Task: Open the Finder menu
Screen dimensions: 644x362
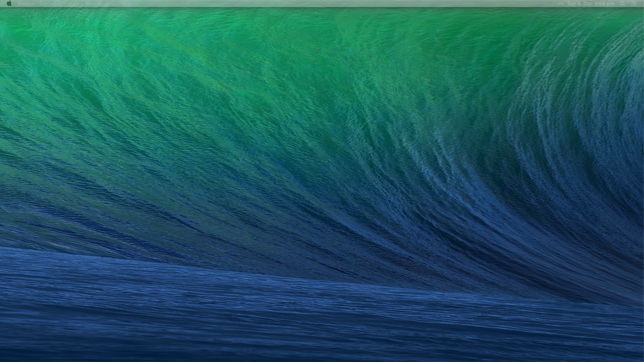Action: coord(25,4)
